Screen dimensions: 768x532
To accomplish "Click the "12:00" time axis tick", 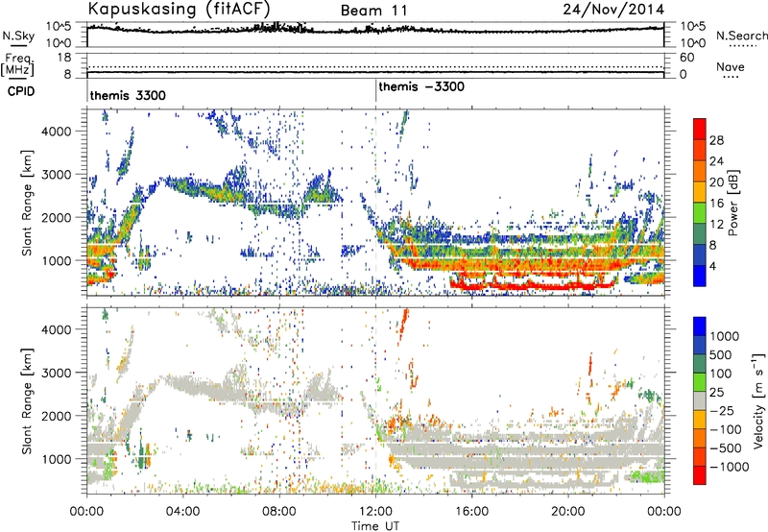I will pyautogui.click(x=375, y=512).
